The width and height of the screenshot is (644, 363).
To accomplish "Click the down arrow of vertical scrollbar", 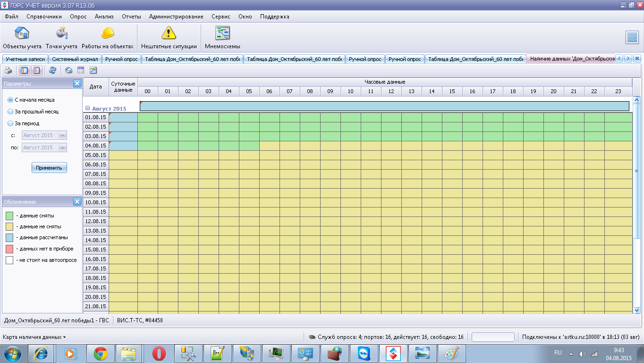I will (x=636, y=310).
